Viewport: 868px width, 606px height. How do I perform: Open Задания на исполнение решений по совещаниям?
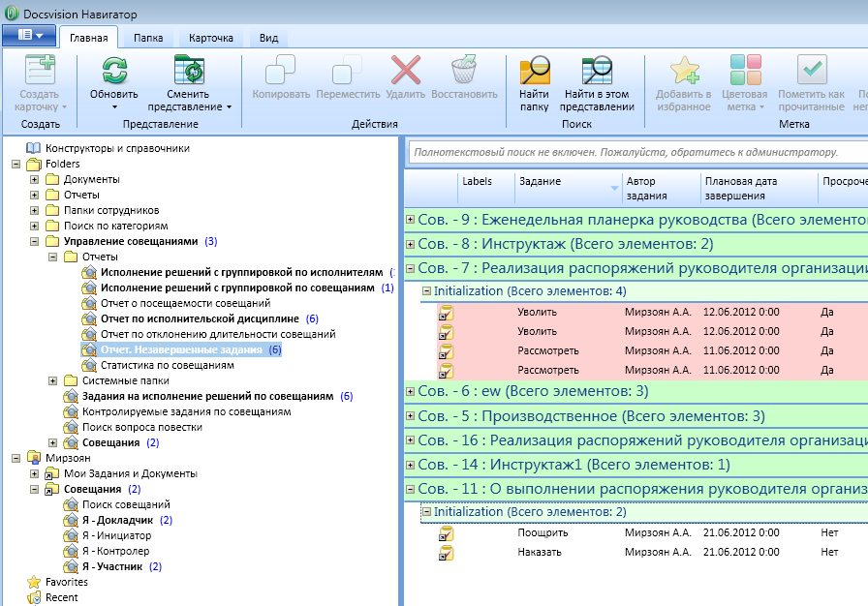(208, 396)
